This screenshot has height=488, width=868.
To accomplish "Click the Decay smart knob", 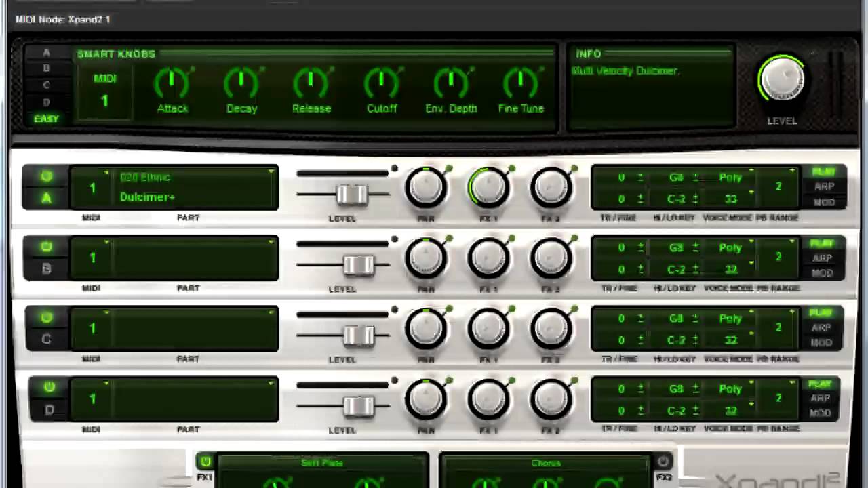I will (241, 82).
